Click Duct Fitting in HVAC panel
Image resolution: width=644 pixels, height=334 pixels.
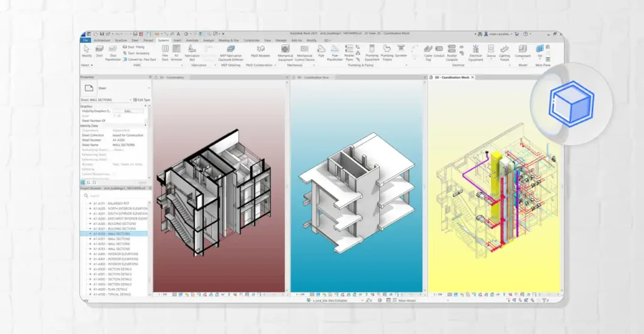point(133,47)
